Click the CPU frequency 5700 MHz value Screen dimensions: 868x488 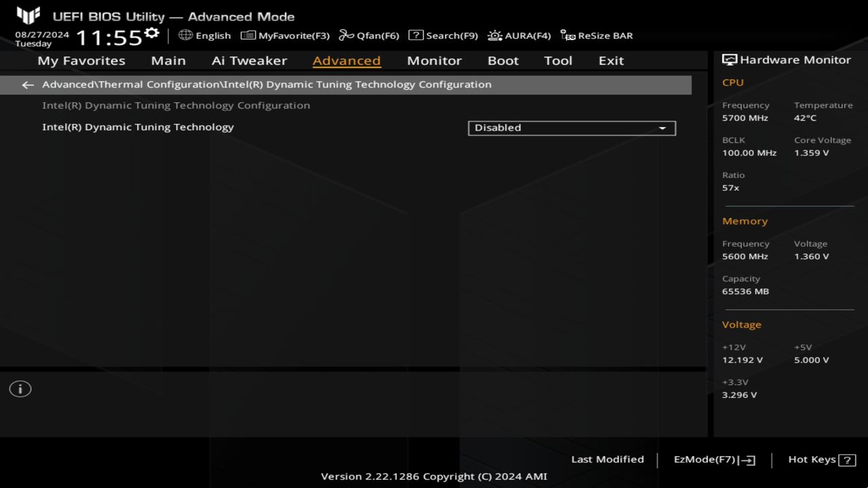pos(745,118)
